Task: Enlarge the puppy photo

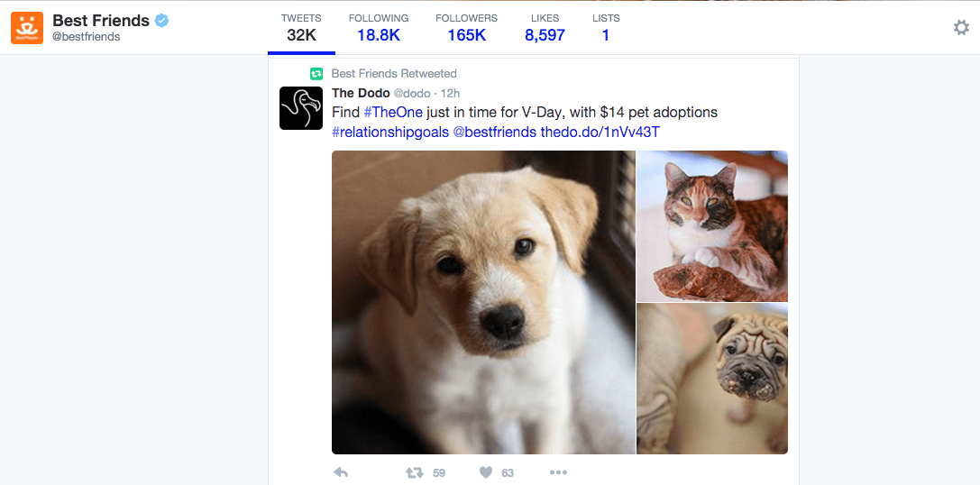Action: [x=483, y=302]
